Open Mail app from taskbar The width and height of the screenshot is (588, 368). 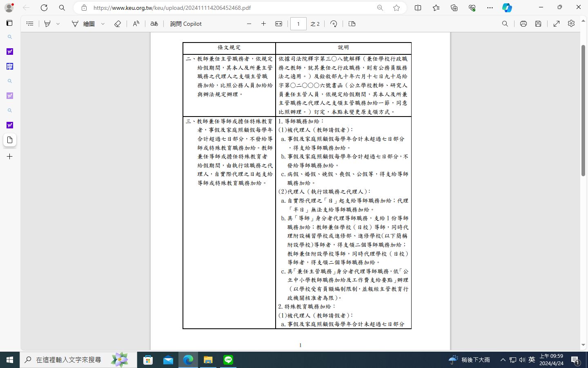[168, 360]
